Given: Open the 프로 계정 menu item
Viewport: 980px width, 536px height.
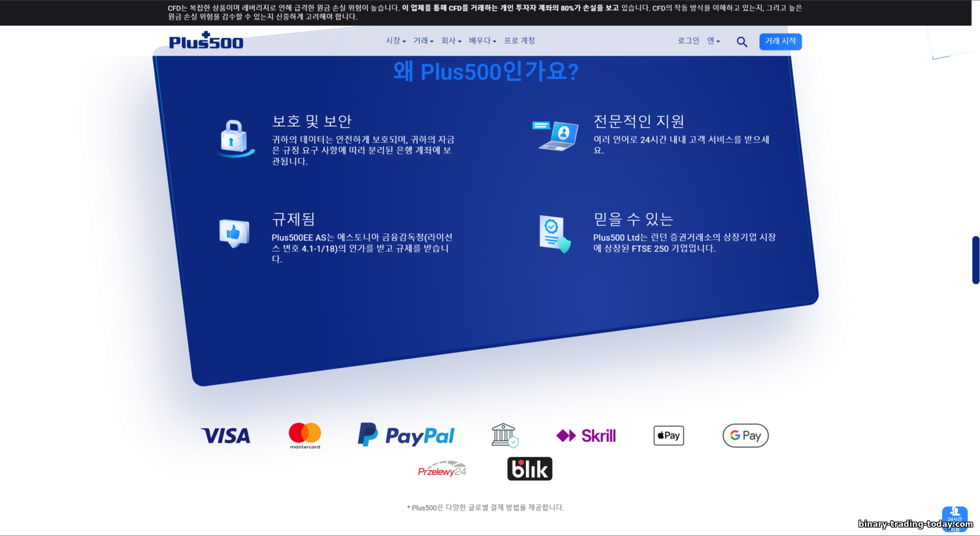Looking at the screenshot, I should pyautogui.click(x=519, y=41).
